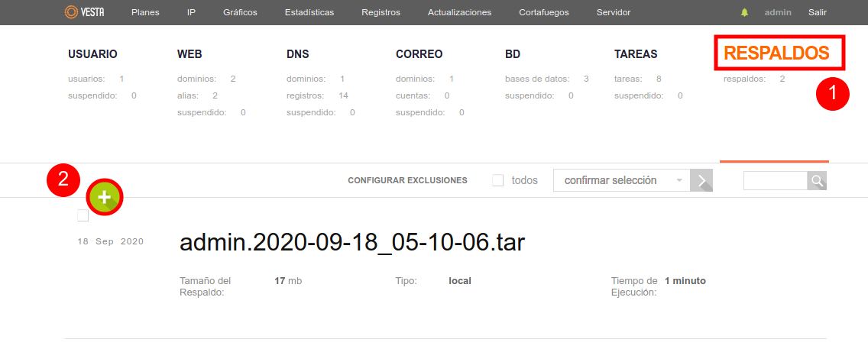Open the IP menu
This screenshot has width=868, height=349.
click(192, 12)
